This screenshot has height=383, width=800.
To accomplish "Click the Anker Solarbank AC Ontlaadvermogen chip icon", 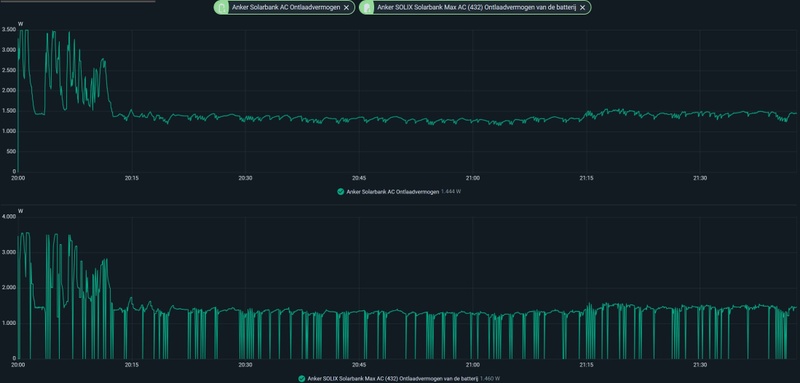I will pos(221,8).
